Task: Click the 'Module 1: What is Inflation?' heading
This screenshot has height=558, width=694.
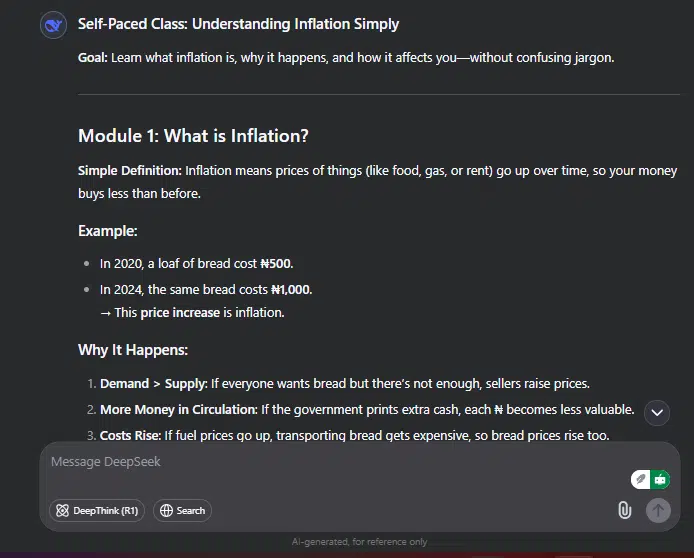Action: pyautogui.click(x=193, y=136)
